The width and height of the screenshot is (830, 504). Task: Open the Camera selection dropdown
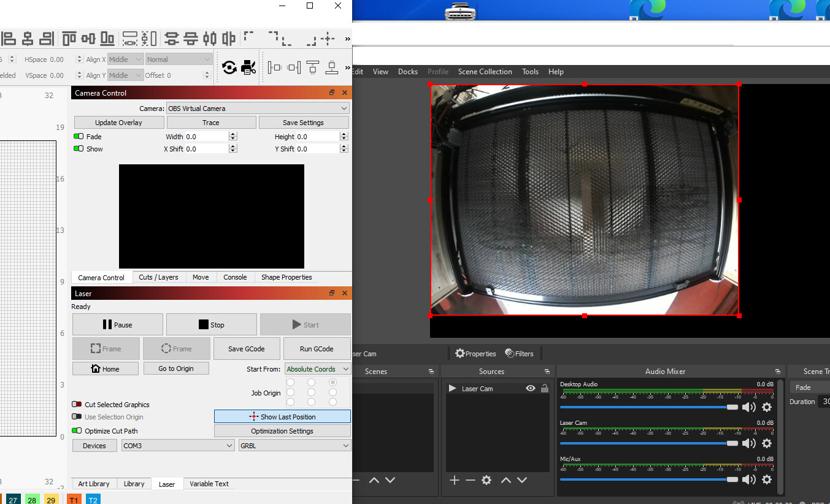click(258, 109)
